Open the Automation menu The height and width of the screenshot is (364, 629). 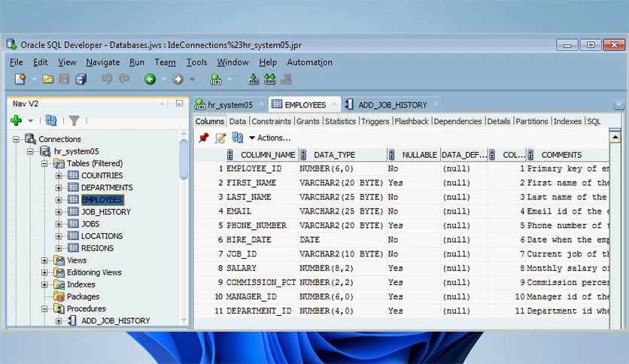coord(309,62)
